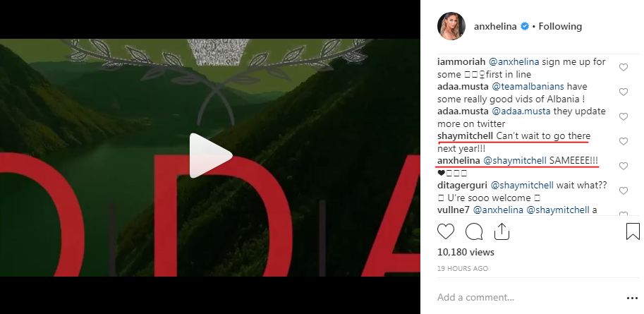
Task: Like the post with the heart icon
Action: coord(446,232)
